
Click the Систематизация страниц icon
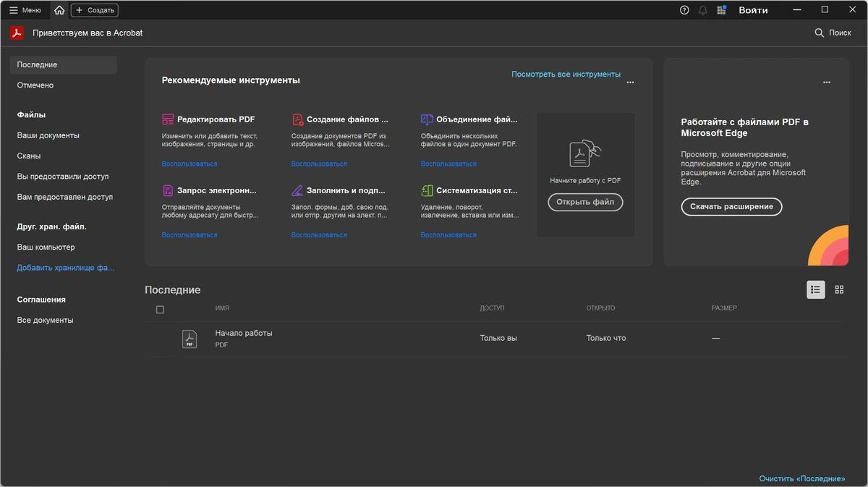tap(427, 191)
